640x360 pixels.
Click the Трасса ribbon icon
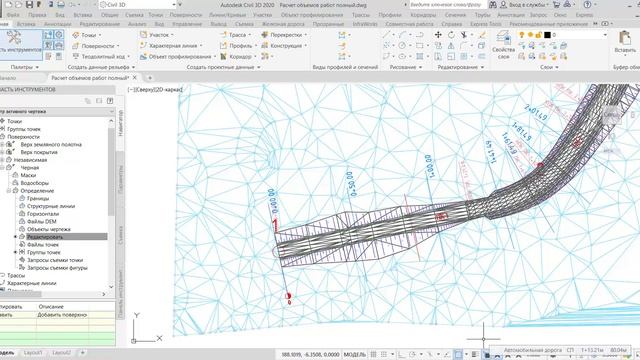223,35
